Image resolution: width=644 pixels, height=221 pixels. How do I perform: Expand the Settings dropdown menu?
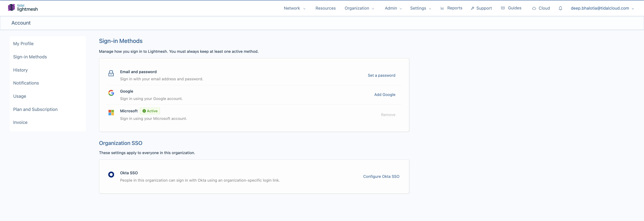click(420, 8)
